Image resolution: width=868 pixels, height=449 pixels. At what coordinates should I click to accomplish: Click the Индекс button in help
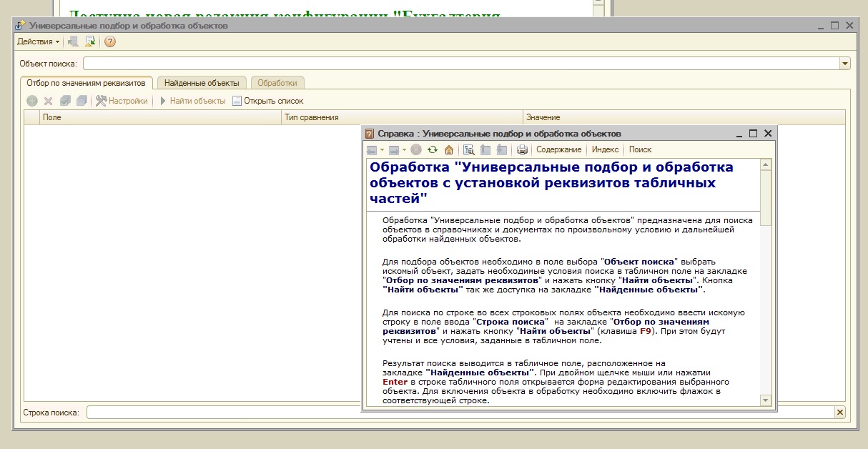(605, 150)
